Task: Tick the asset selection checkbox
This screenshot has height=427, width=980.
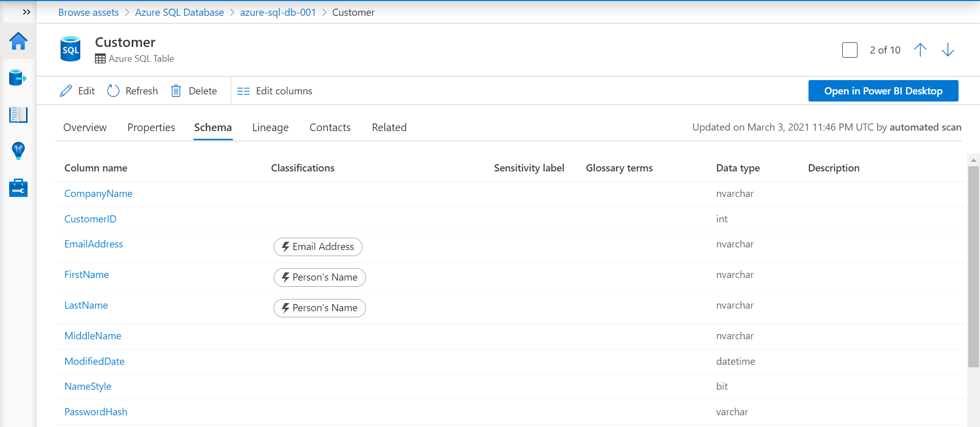Action: [x=850, y=50]
